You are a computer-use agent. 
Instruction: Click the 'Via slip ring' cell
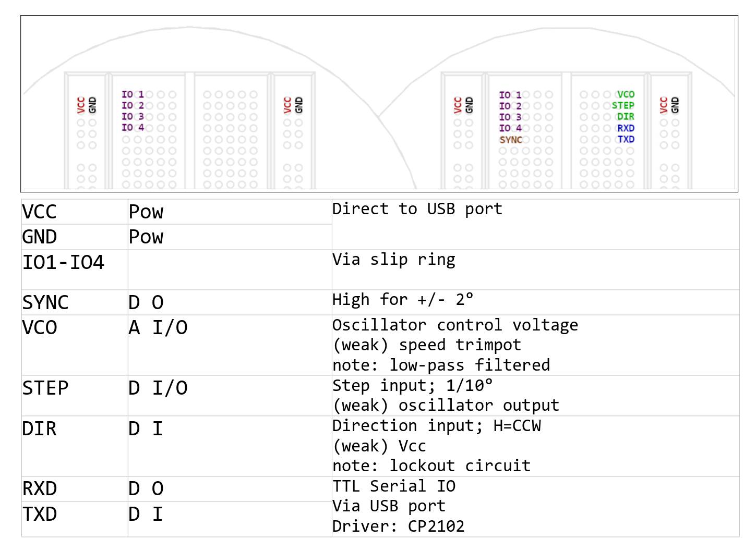tap(535, 270)
